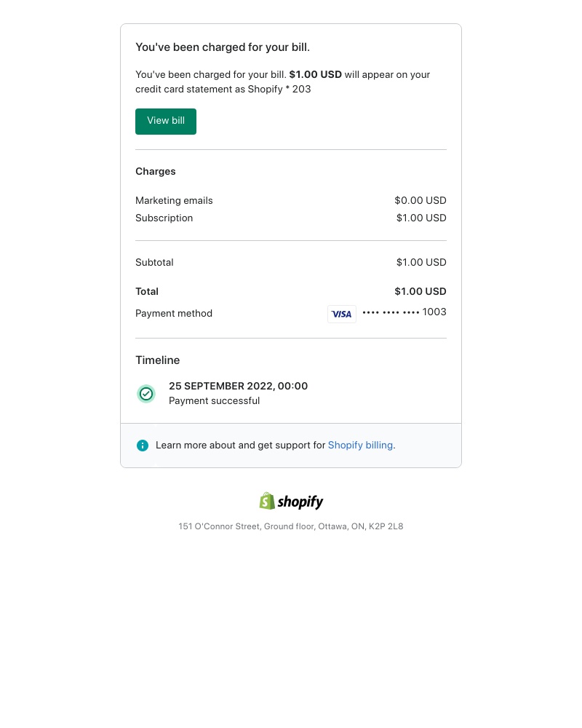The image size is (582, 728).
Task: Click the Payment method label
Action: tap(174, 313)
